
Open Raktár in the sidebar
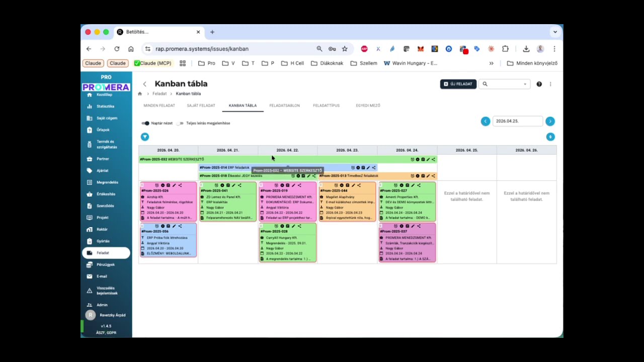[x=106, y=229]
